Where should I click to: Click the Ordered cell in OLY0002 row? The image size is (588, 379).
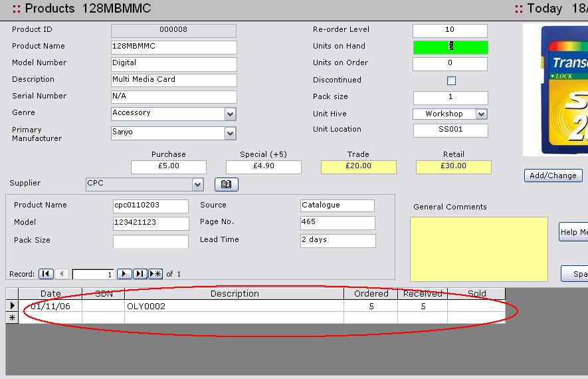[x=371, y=306]
